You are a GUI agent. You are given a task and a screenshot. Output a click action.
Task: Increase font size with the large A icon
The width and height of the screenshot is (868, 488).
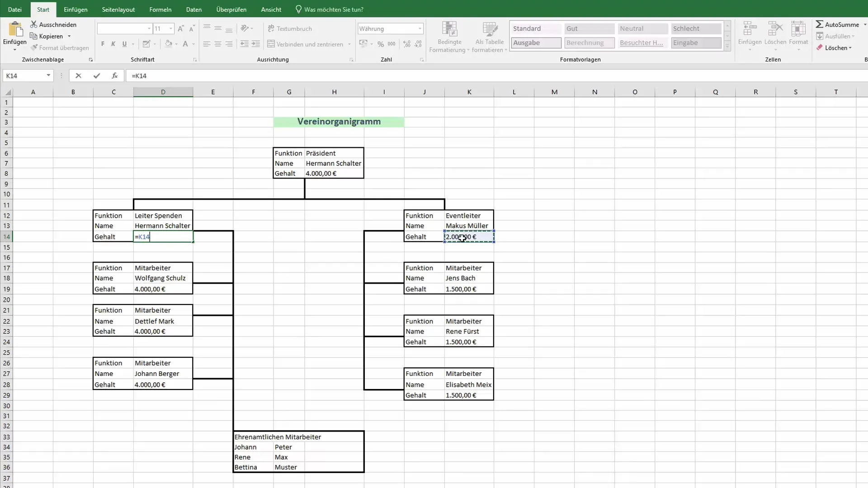181,28
